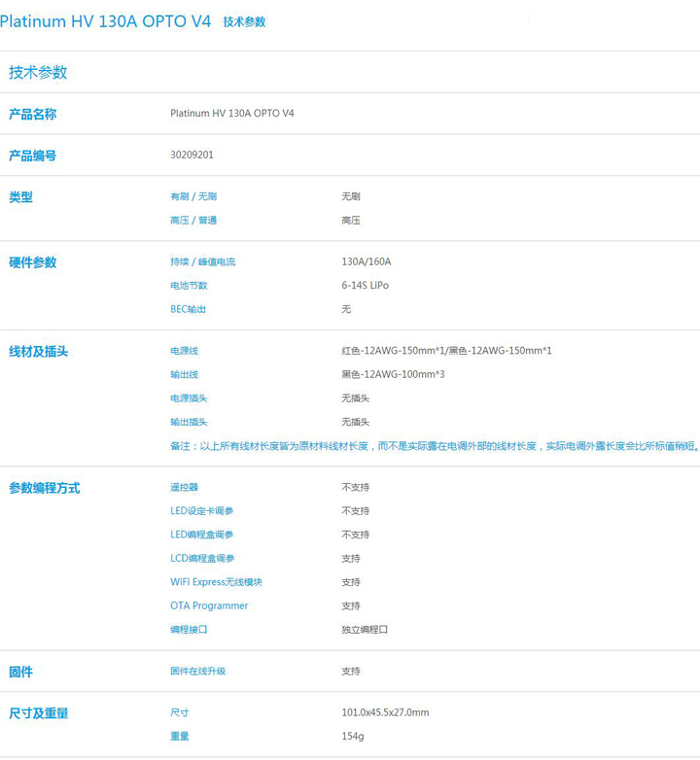This screenshot has width=700, height=760.
Task: Select the 130A/160A current value
Action: [x=367, y=261]
